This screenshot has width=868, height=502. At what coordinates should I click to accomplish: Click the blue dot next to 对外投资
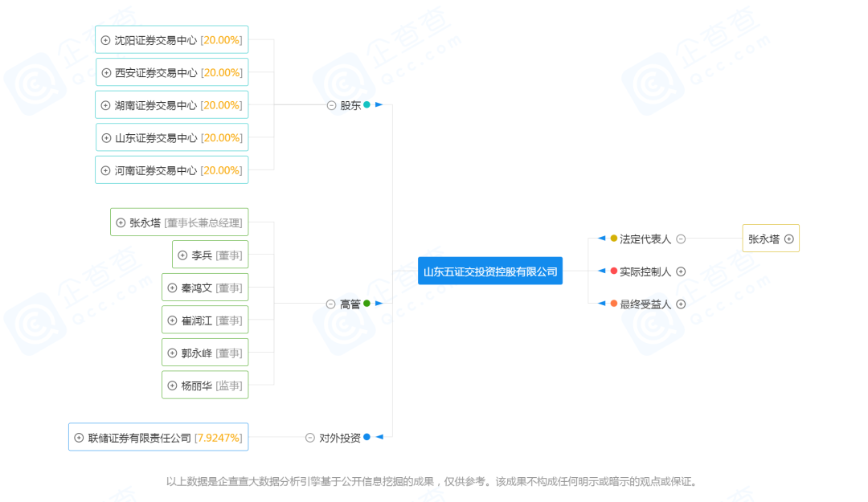click(x=366, y=437)
